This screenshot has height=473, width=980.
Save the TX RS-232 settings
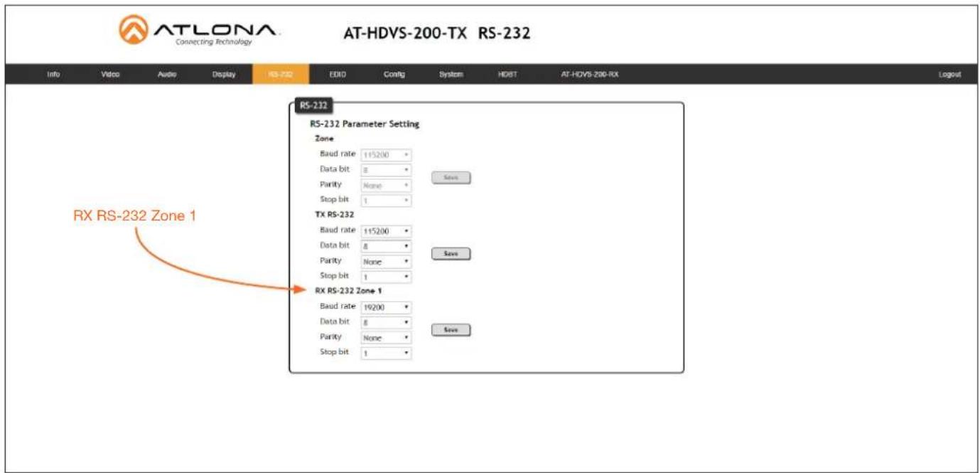coord(451,253)
